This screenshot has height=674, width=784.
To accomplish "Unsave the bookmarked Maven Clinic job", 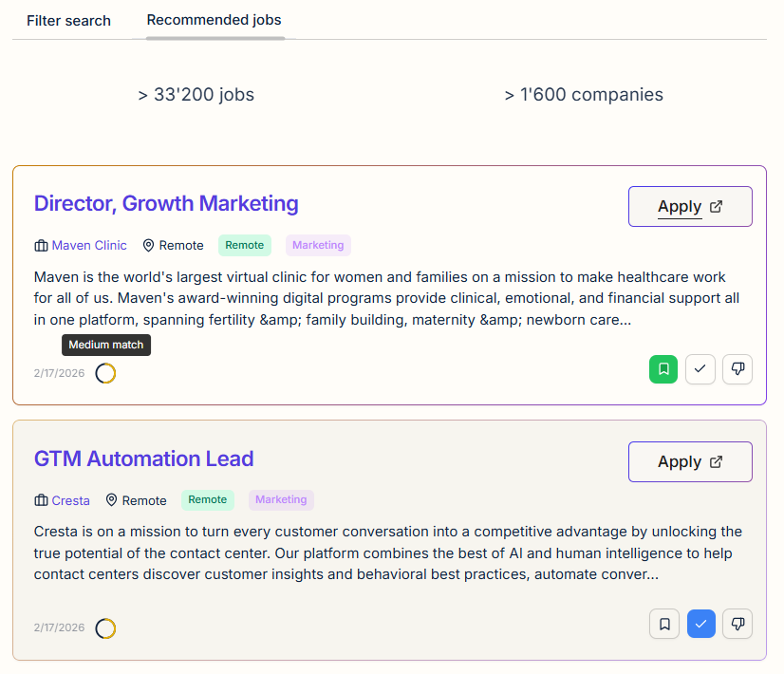I will point(663,369).
